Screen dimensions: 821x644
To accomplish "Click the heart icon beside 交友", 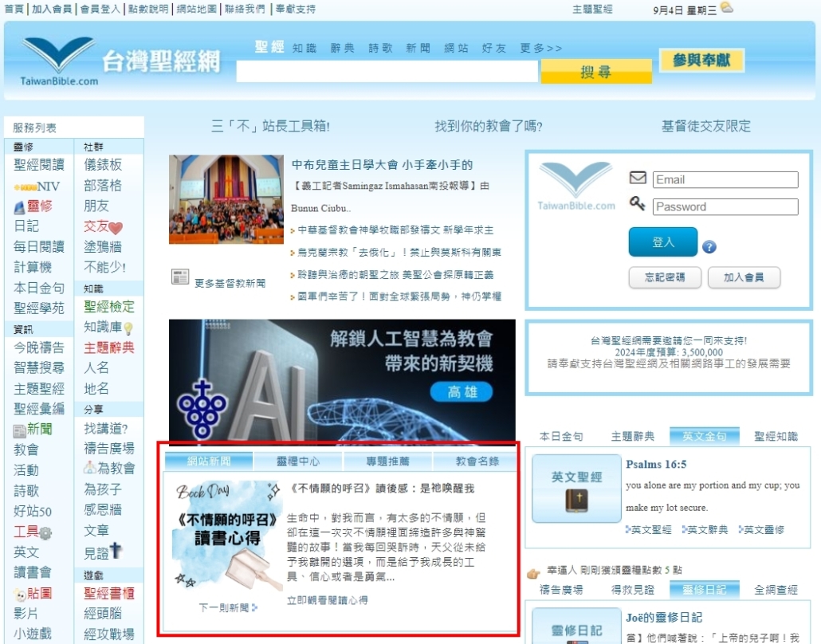I will pos(116,228).
